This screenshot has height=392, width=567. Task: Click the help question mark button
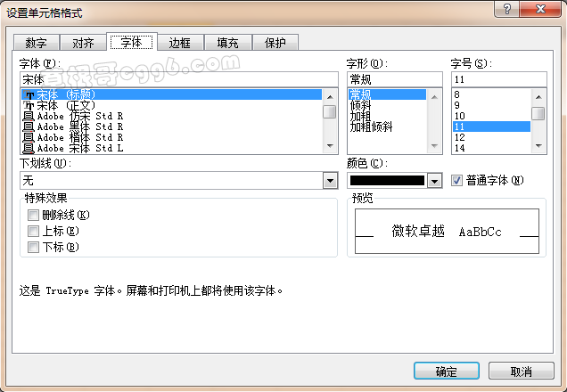point(507,9)
